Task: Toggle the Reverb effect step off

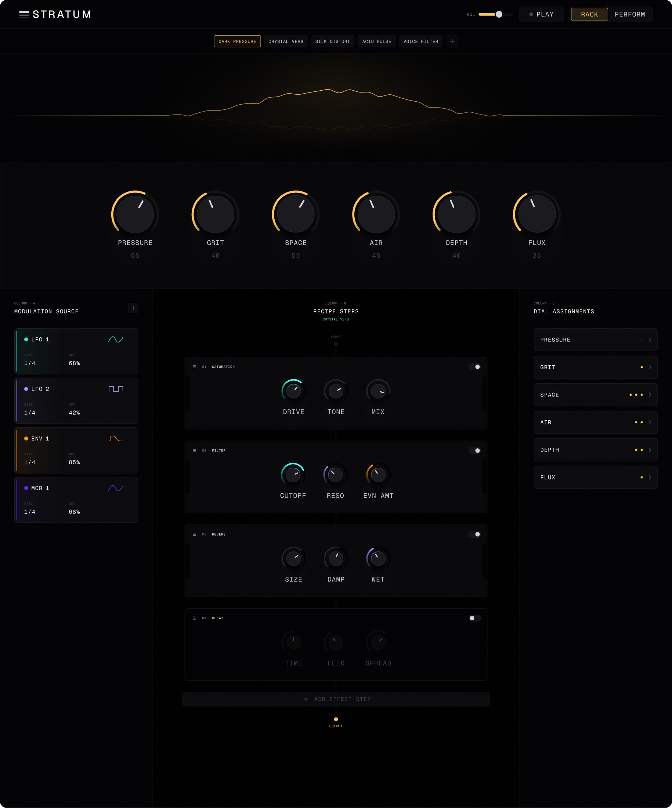Action: [x=475, y=534]
